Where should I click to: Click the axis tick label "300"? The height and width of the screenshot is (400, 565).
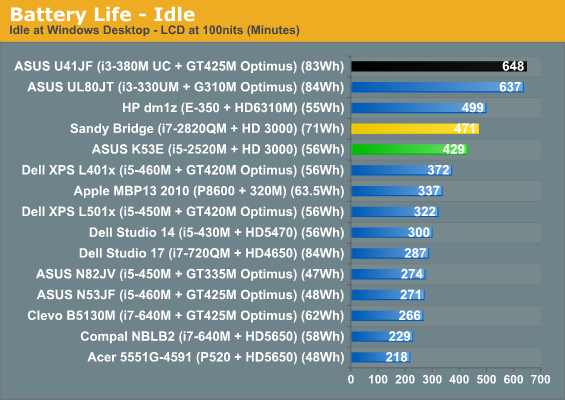point(432,379)
